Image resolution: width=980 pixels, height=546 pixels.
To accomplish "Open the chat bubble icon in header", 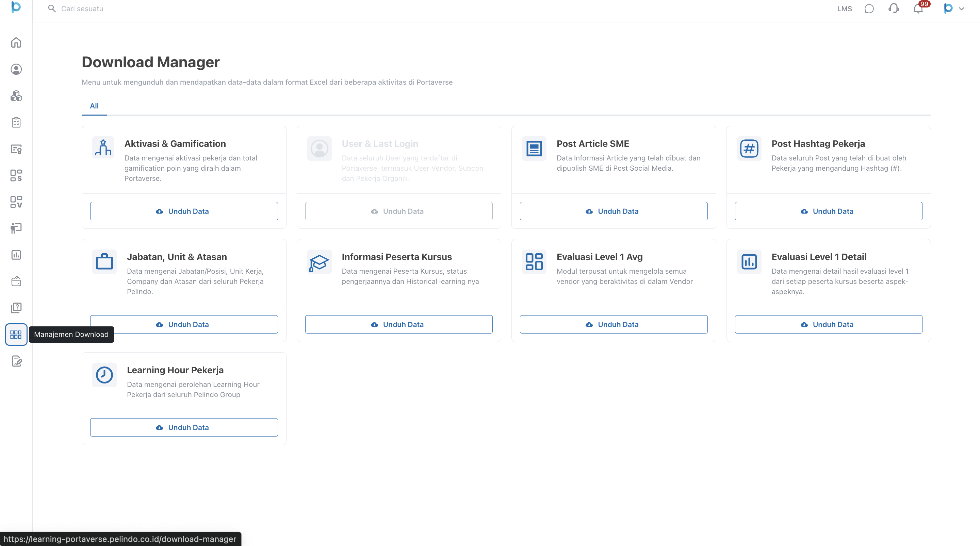I will pyautogui.click(x=869, y=9).
